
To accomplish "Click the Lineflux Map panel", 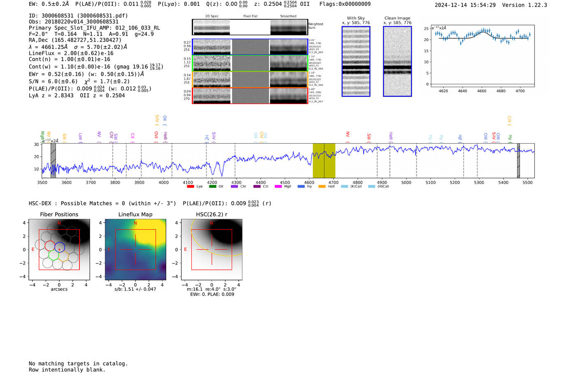I will [135, 250].
